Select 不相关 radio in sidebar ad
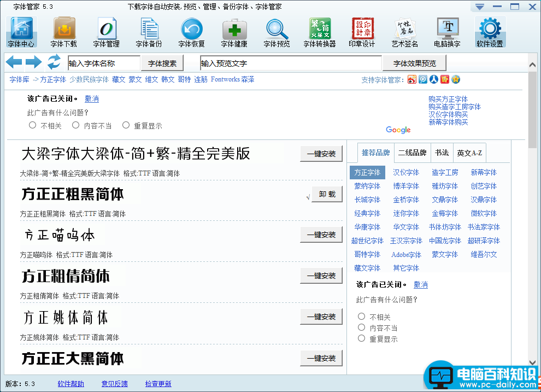Viewport: 541px width, 392px height. (x=361, y=316)
